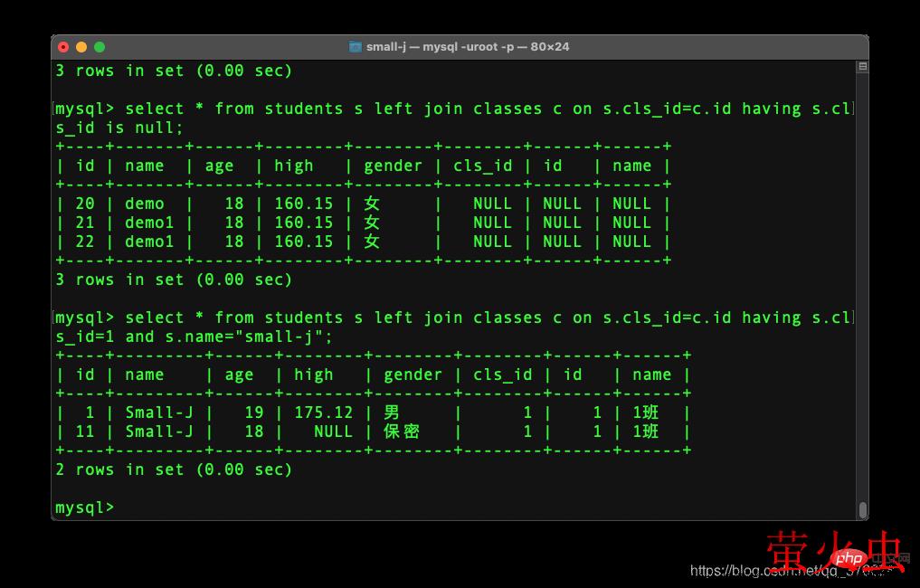Click the scrollbar thumb at the bottom
Screen dimensions: 920x588
tap(862, 509)
